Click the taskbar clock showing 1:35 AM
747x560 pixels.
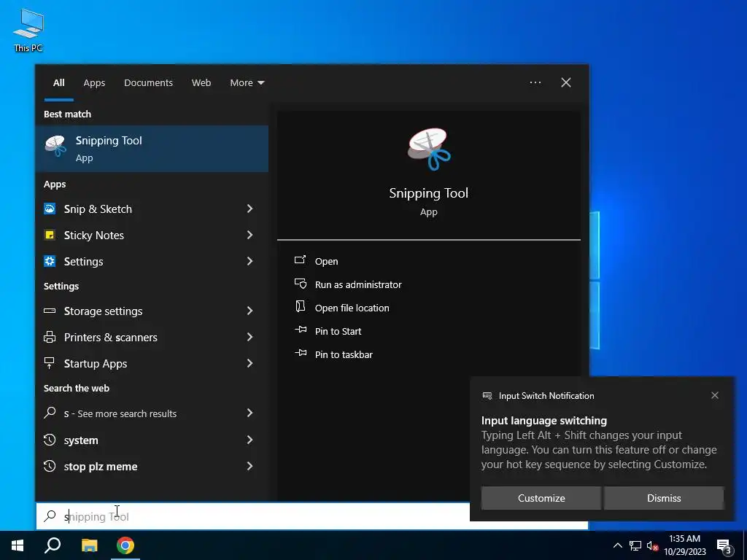684,545
